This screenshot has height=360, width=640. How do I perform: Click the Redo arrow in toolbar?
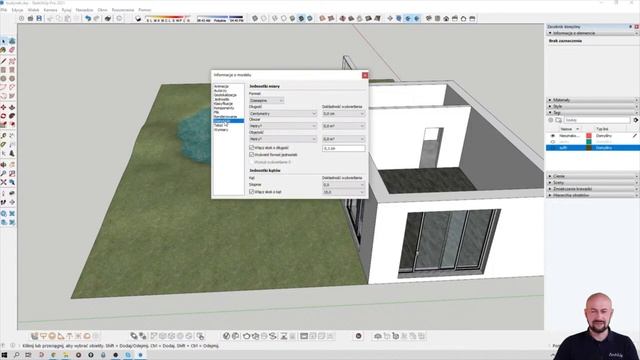click(97, 18)
